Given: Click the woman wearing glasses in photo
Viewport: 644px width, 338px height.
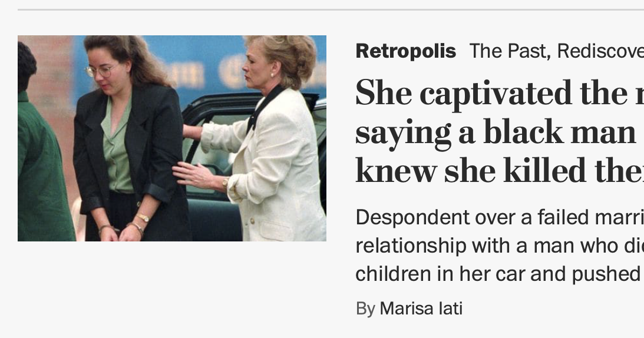Looking at the screenshot, I should point(127,140).
